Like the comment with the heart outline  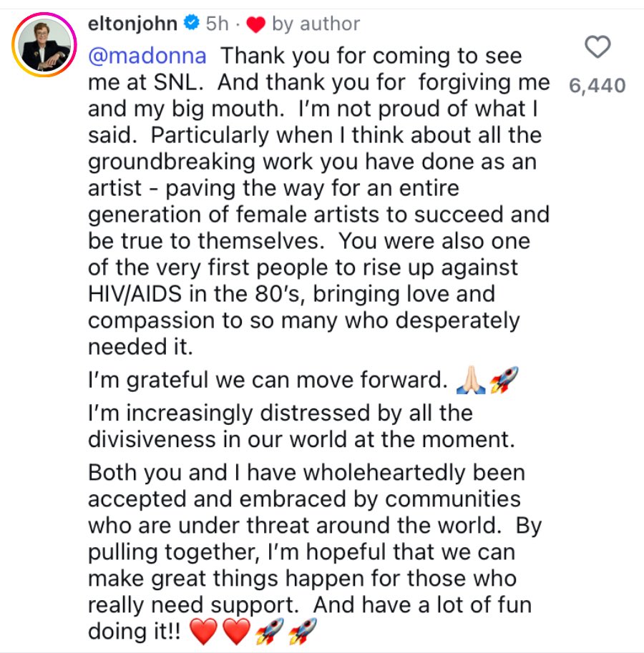pos(597,46)
